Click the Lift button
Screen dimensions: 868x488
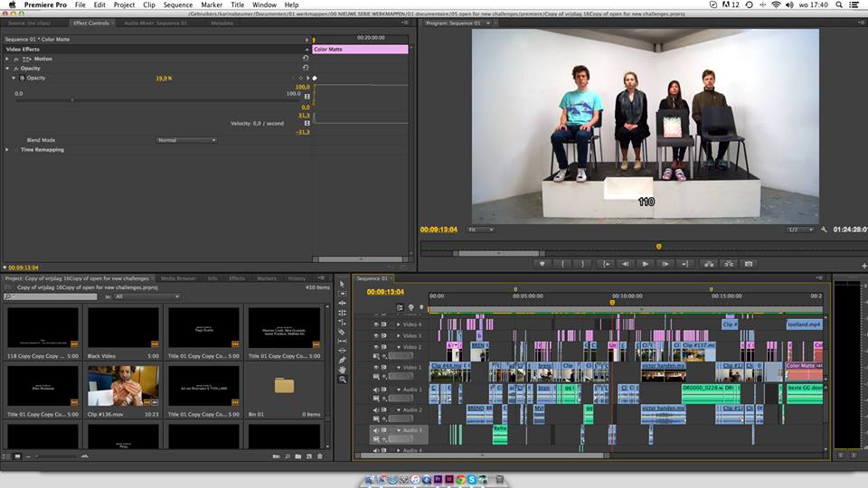tap(709, 264)
